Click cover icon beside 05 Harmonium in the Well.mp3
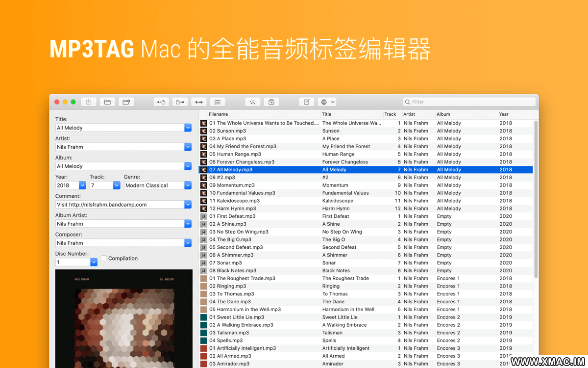The image size is (588, 368). 203,310
